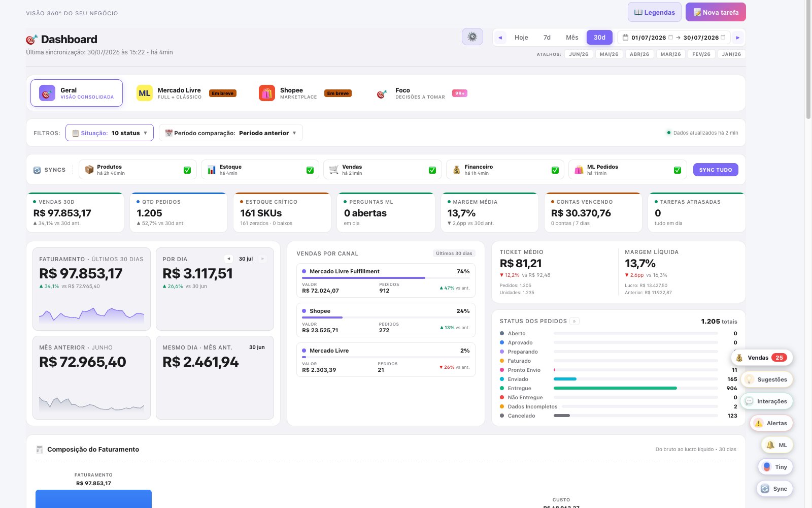Toggle the Vendas sync checkbox

432,170
